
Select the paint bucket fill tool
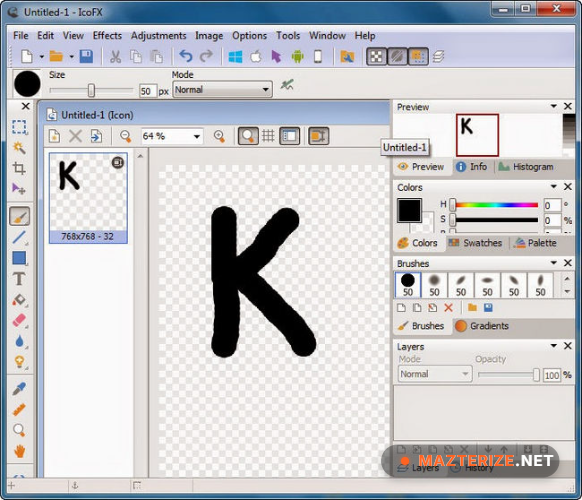(x=19, y=299)
